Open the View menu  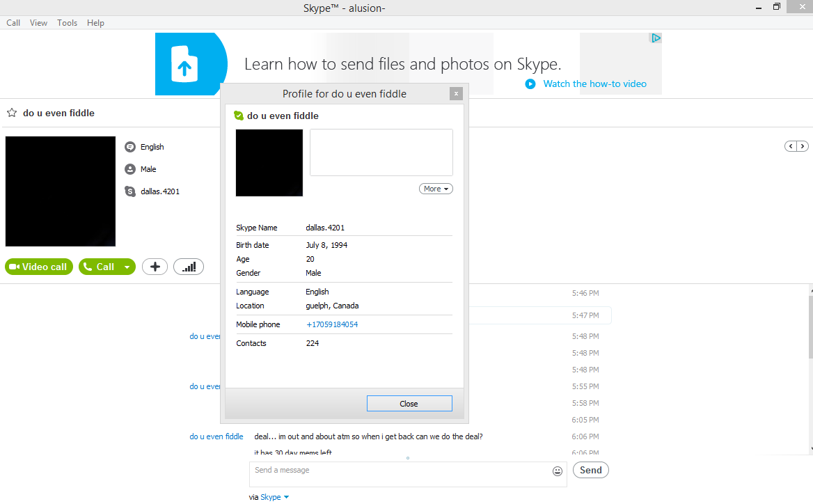tap(38, 23)
